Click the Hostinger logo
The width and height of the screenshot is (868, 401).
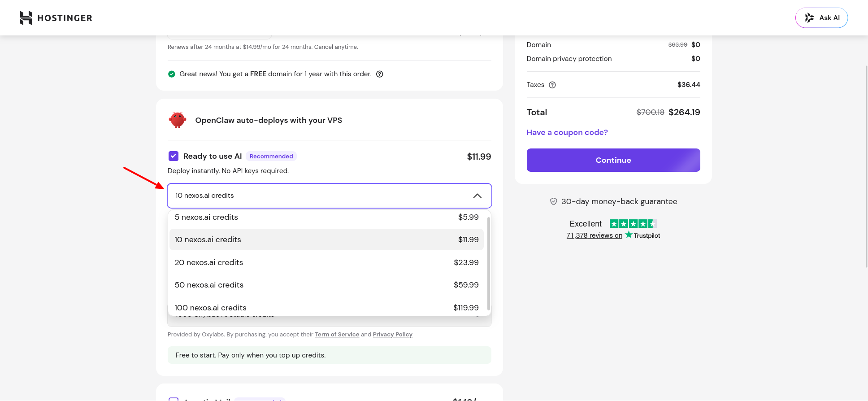[x=56, y=18]
